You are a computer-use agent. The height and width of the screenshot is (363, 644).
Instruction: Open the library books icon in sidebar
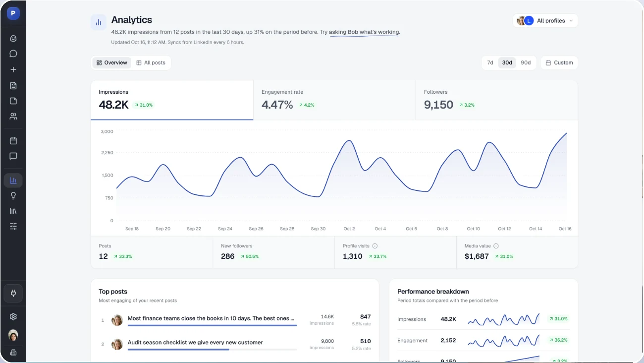click(x=13, y=211)
